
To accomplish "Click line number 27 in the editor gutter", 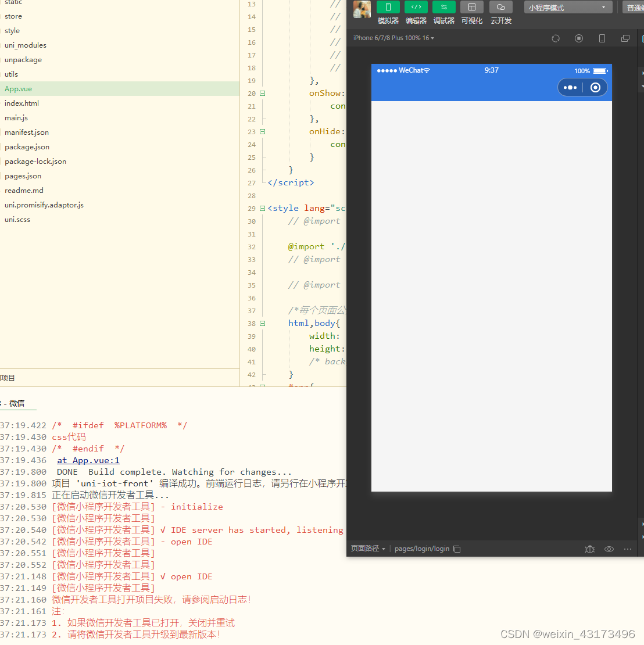I will pyautogui.click(x=252, y=183).
